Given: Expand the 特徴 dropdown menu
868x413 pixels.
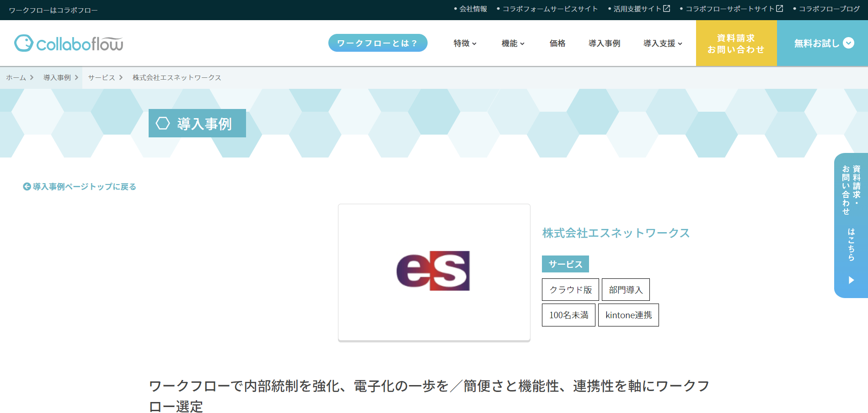Looking at the screenshot, I should coord(465,43).
